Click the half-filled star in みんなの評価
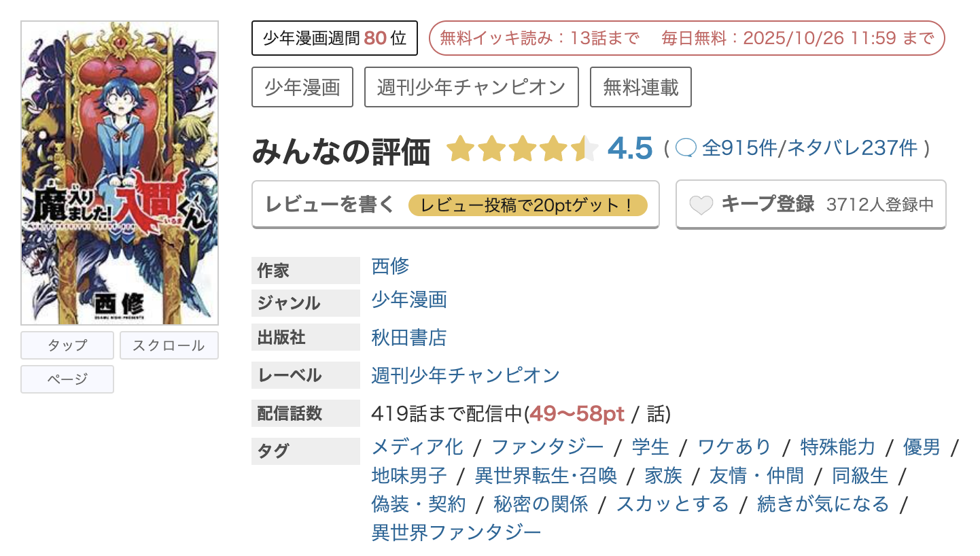Screen dimensions: 980x556 point(585,149)
